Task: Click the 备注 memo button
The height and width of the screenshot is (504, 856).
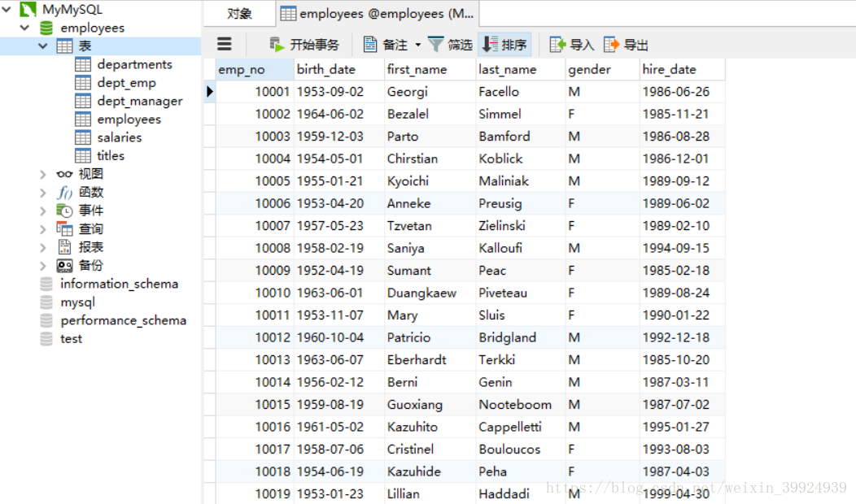Action: (x=386, y=44)
